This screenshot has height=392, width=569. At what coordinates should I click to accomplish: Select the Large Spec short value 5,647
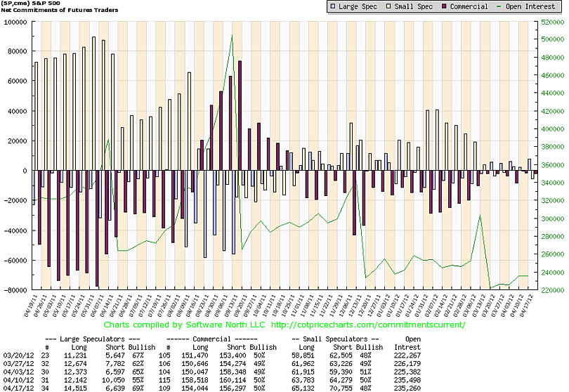115,355
